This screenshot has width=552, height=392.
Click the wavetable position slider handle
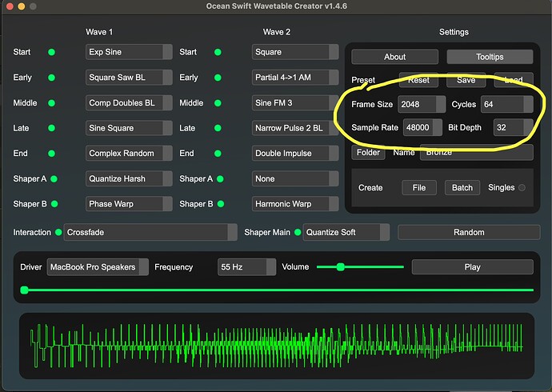click(x=24, y=290)
